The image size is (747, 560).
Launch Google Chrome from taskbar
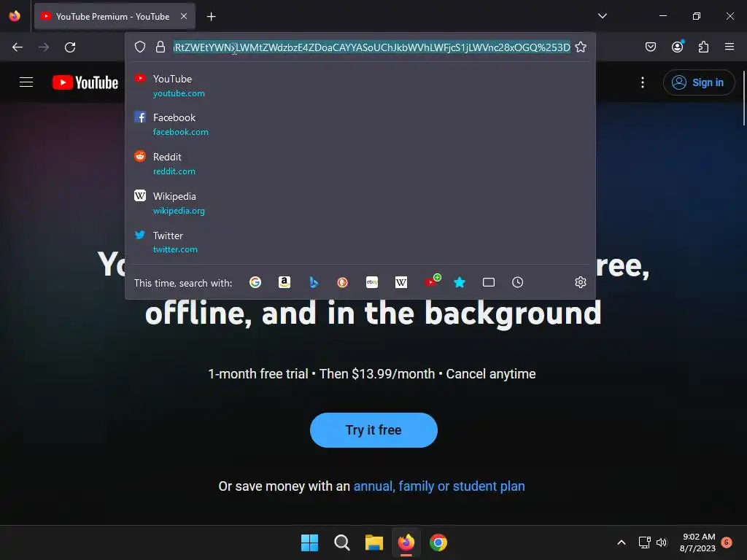click(438, 542)
